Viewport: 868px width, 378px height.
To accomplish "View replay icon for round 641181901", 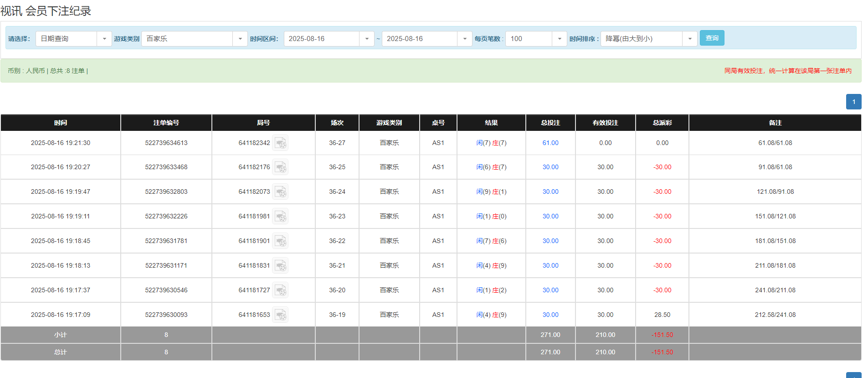I will click(x=280, y=241).
